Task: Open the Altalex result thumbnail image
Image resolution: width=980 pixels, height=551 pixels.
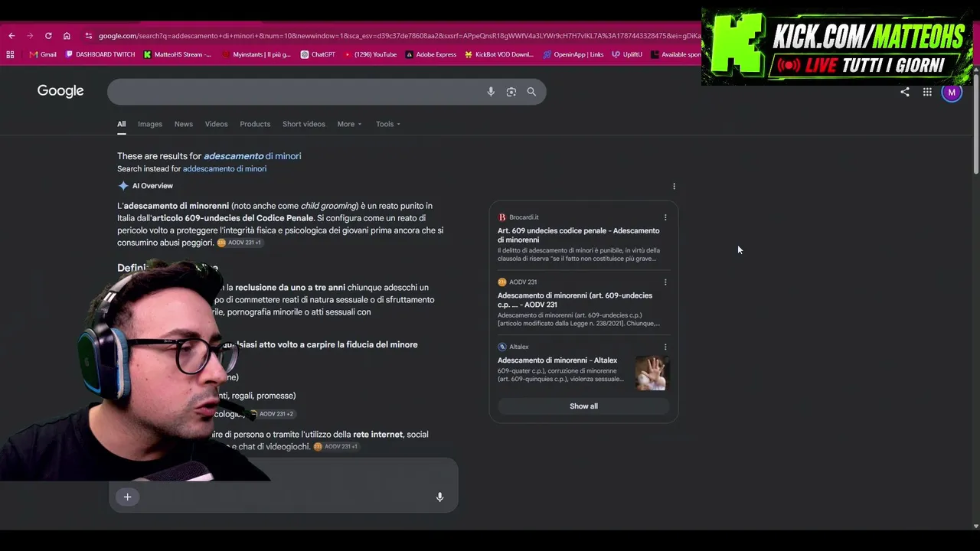Action: [x=652, y=373]
